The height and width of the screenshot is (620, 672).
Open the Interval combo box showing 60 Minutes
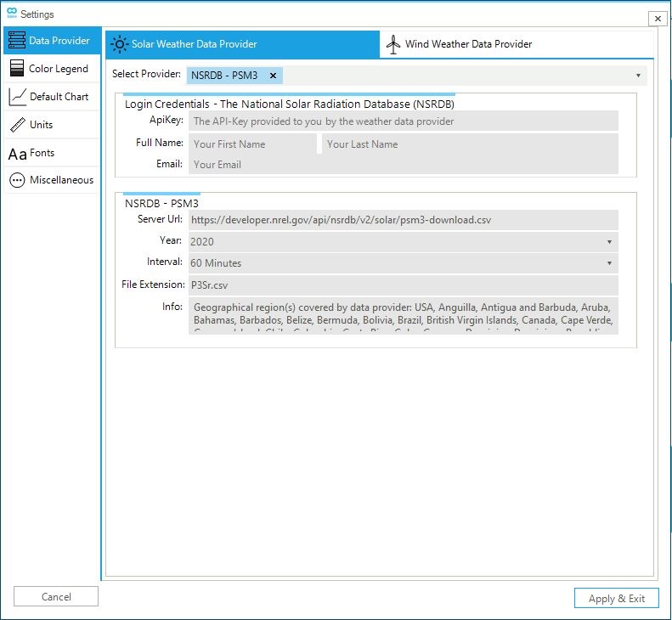point(404,263)
